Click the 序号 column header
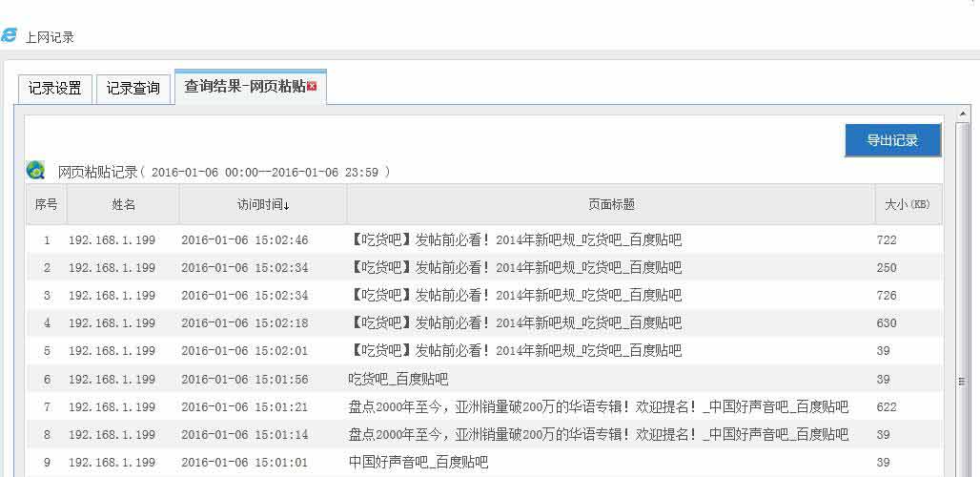Screen dimensions: 980x477 tap(46, 205)
